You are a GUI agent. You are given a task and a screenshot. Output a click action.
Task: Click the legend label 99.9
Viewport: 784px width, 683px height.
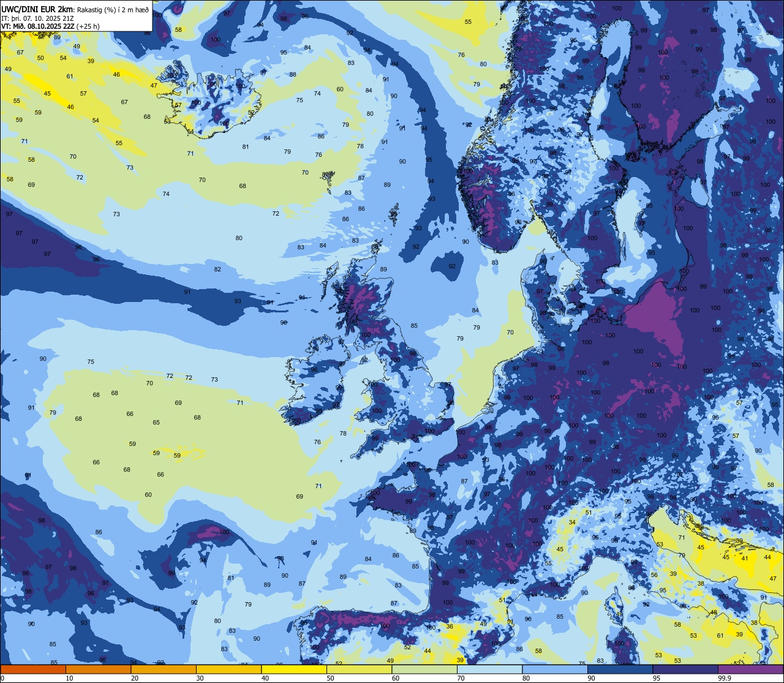pos(724,678)
